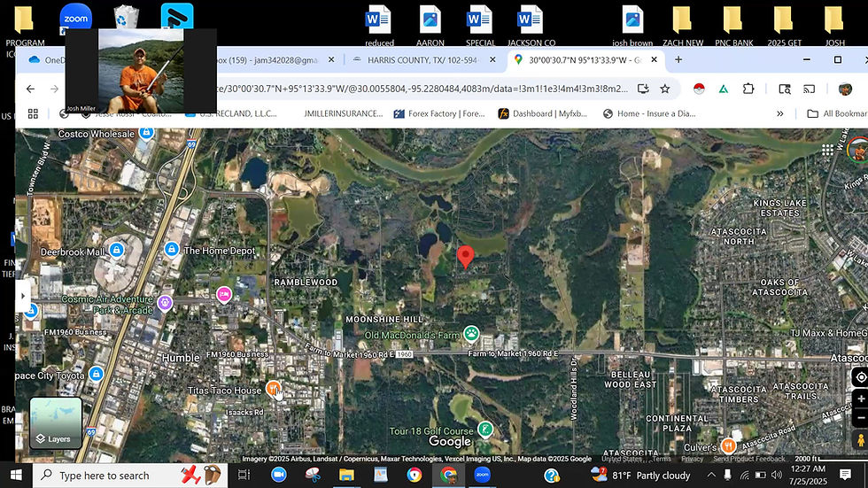The image size is (868, 488).
Task: Open a new Chrome tab with plus button
Action: tap(678, 59)
